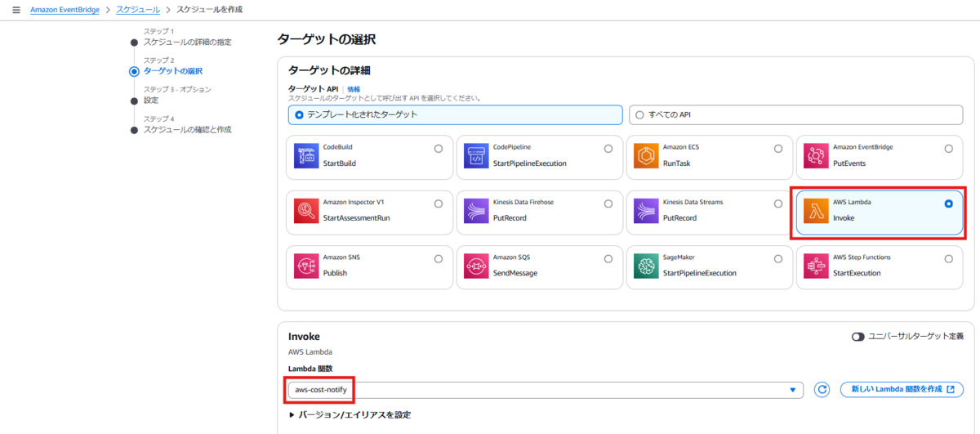Image resolution: width=980 pixels, height=434 pixels.
Task: Go to the Amazon EventBridge breadcrumb
Action: (x=65, y=9)
